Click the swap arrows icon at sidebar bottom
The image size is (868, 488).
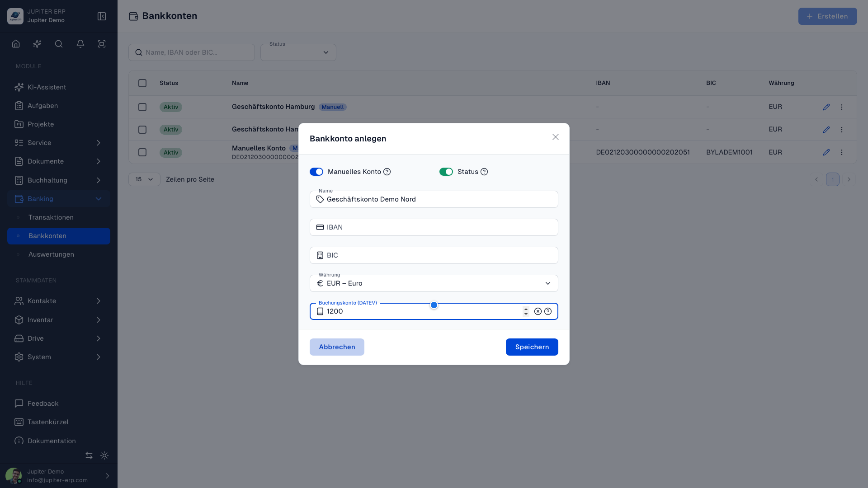(89, 455)
